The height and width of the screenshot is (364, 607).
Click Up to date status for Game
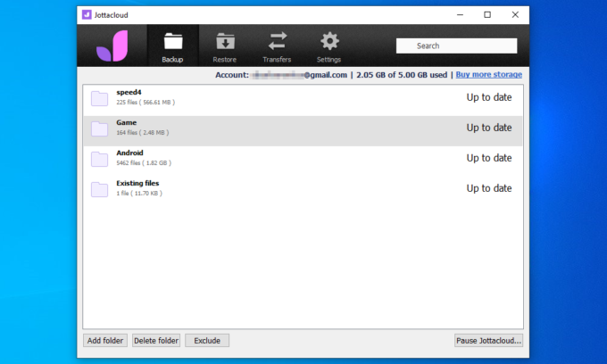[x=488, y=128]
